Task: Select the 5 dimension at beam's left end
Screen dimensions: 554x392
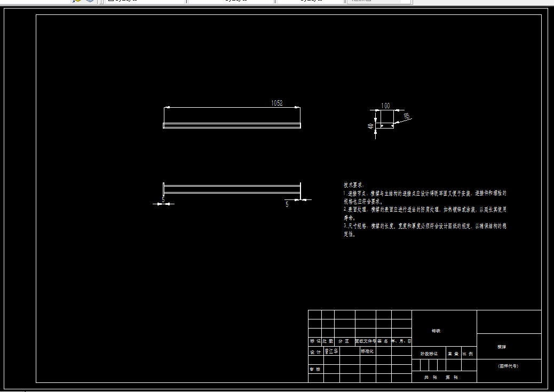Action: click(163, 200)
